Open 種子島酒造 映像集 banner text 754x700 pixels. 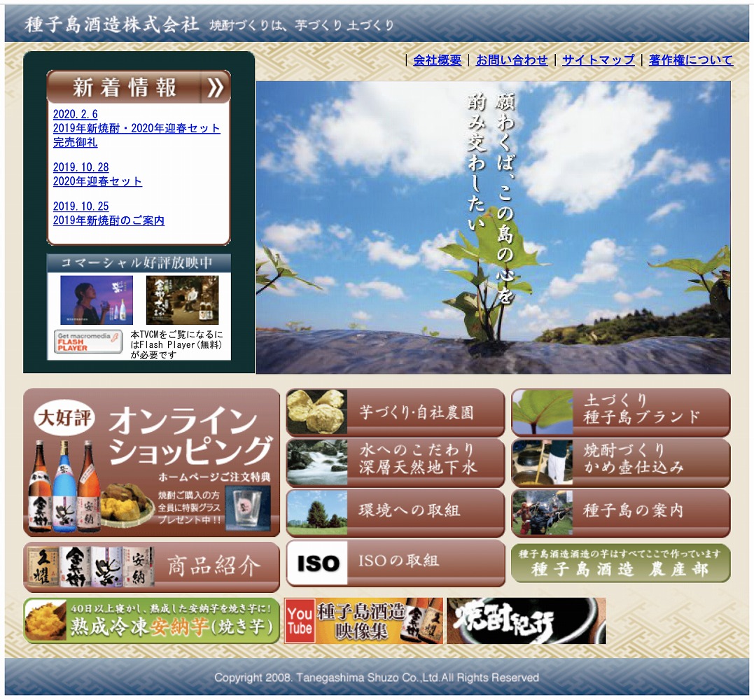(x=361, y=621)
